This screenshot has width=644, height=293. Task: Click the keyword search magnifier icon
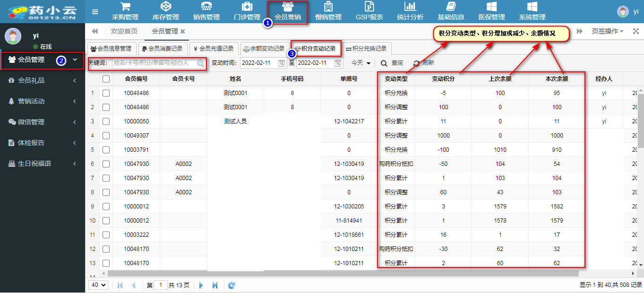[x=201, y=63]
